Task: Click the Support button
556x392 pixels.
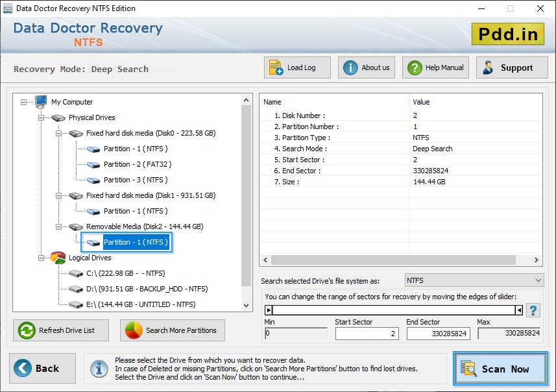Action: pyautogui.click(x=512, y=67)
